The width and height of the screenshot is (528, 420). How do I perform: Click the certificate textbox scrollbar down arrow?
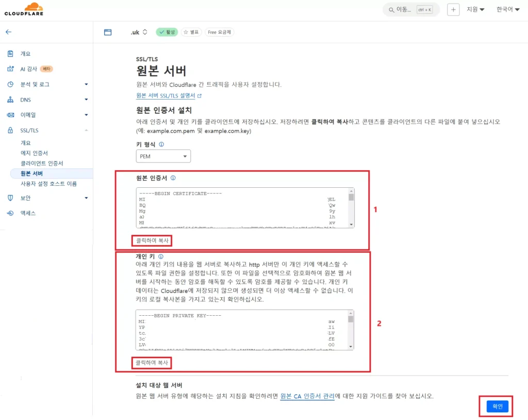tap(351, 224)
